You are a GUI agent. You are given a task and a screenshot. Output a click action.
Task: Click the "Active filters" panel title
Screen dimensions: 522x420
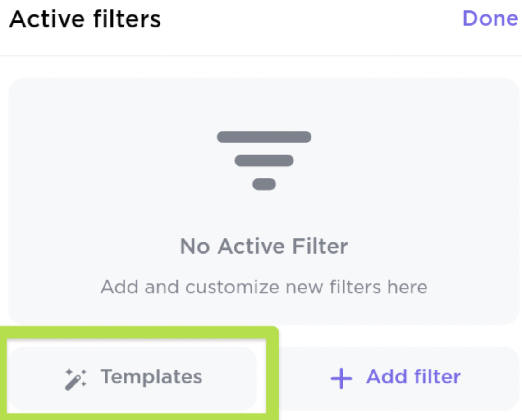click(85, 20)
